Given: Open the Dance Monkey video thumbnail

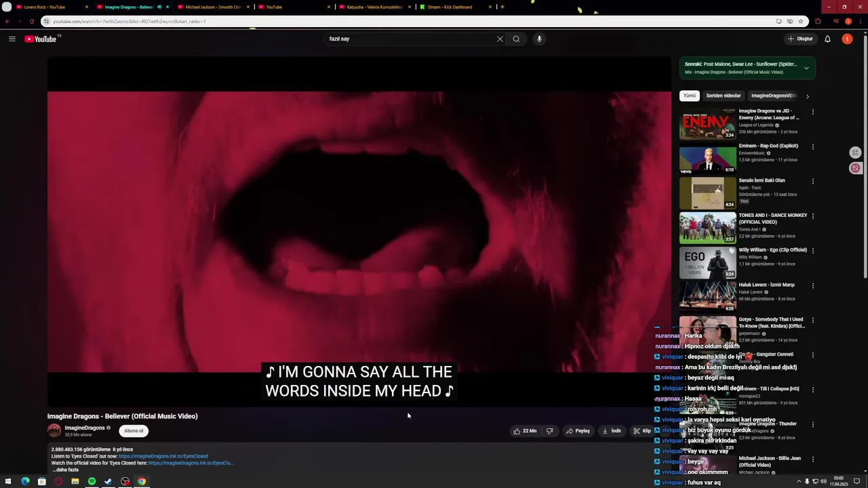Looking at the screenshot, I should point(707,227).
